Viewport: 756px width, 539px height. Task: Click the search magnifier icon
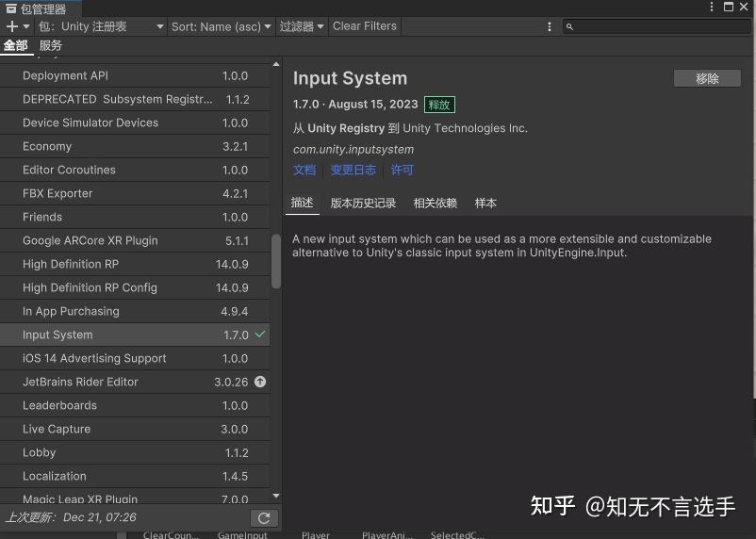point(569,26)
